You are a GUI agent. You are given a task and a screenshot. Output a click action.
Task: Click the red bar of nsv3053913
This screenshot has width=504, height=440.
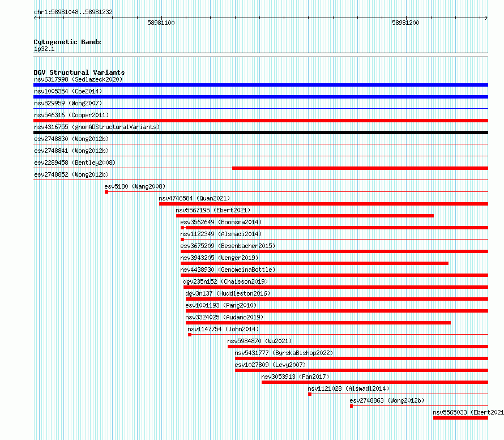[375, 382]
